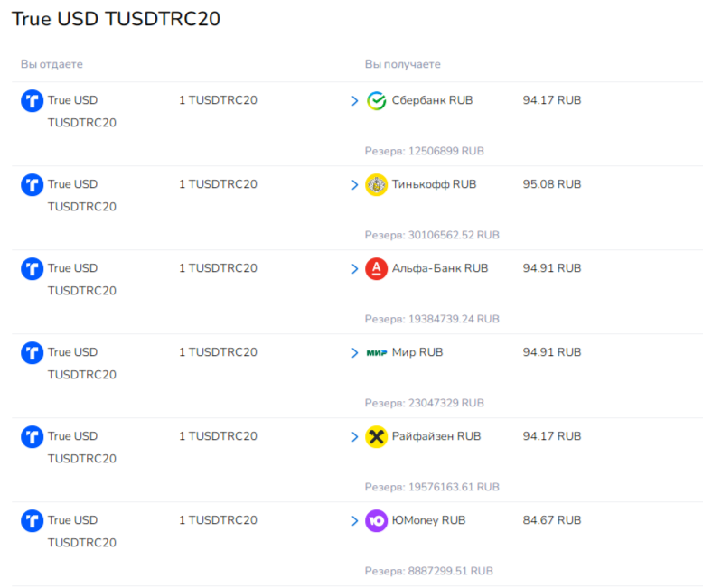Click the 94.91 RUB rate for Мир
The width and height of the screenshot is (703, 588).
point(552,352)
